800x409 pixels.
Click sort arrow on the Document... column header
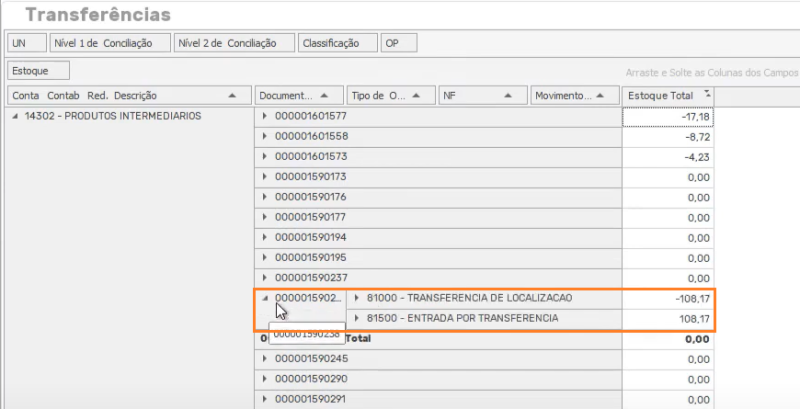[x=323, y=95]
